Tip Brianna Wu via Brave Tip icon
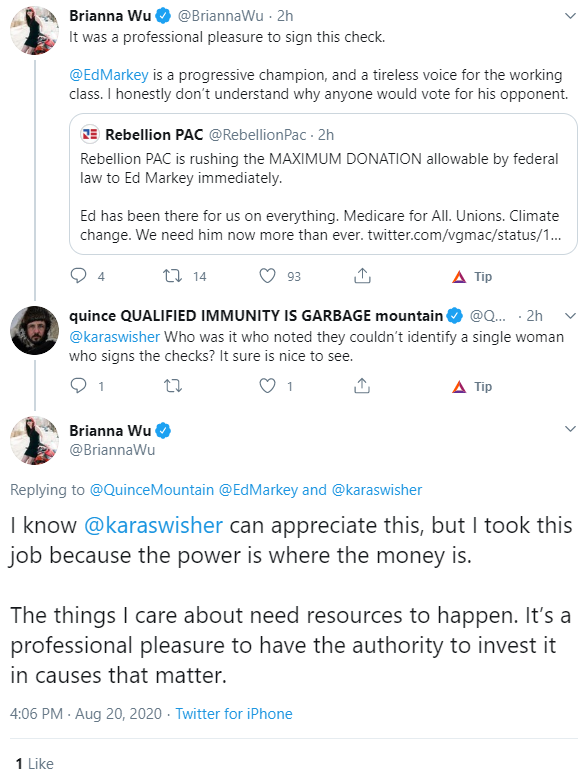The image size is (587, 781). click(x=472, y=276)
